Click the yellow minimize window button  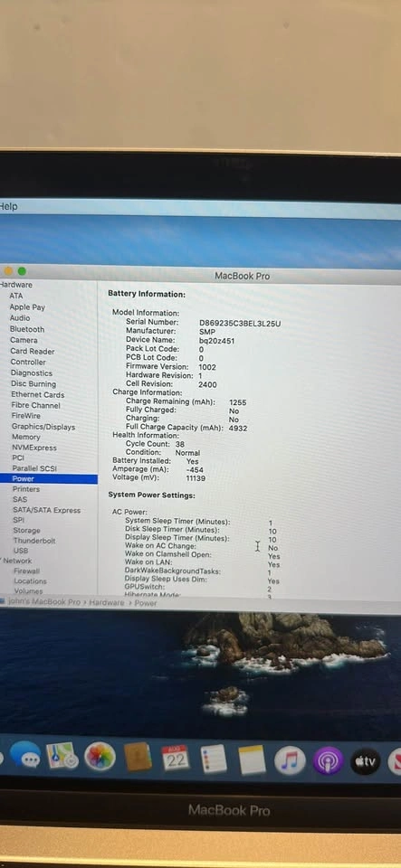tap(8, 271)
